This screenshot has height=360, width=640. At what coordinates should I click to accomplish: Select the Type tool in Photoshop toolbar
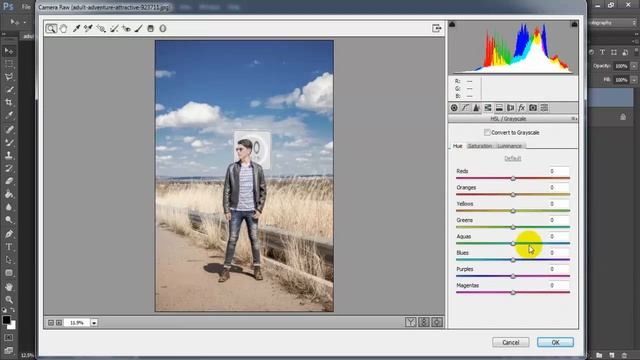click(x=9, y=247)
